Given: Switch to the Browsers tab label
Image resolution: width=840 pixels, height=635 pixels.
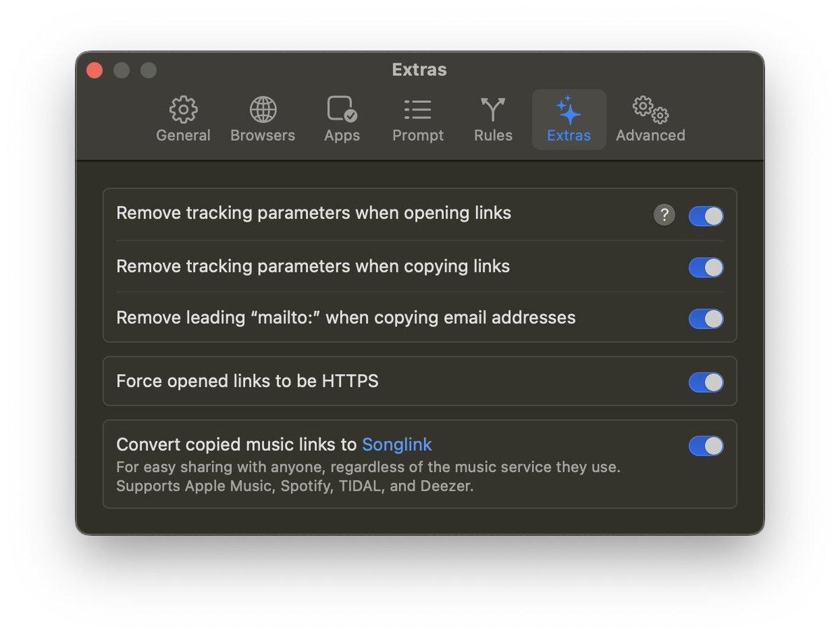Looking at the screenshot, I should pyautogui.click(x=263, y=135).
